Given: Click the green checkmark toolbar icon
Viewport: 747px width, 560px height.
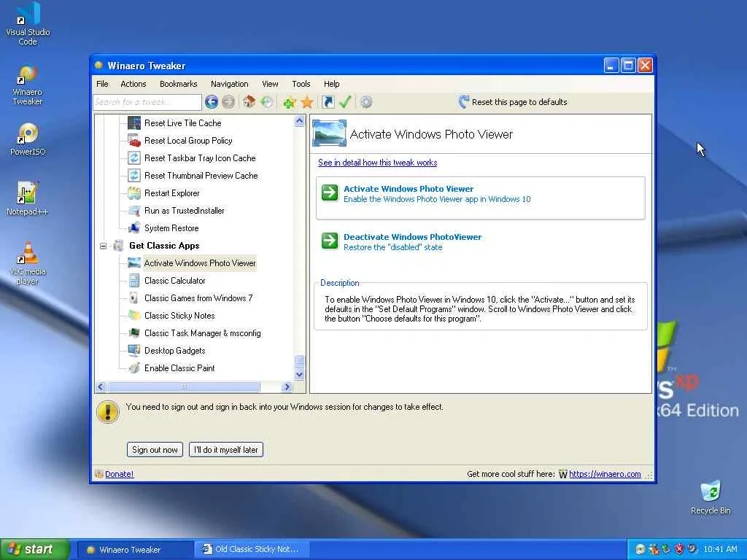Looking at the screenshot, I should click(345, 102).
